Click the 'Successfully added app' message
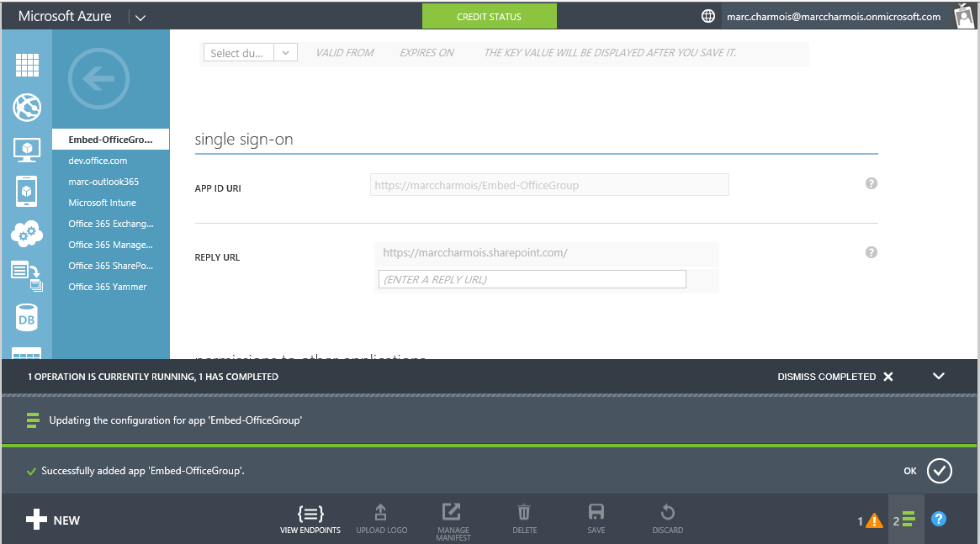 pos(143,471)
